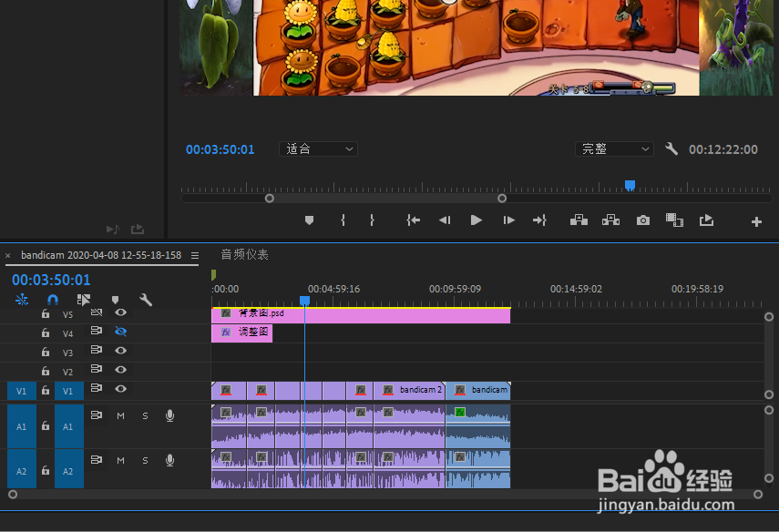Click the Program Monitor blue playhead marker
Viewport: 779px width, 532px height.
click(630, 186)
